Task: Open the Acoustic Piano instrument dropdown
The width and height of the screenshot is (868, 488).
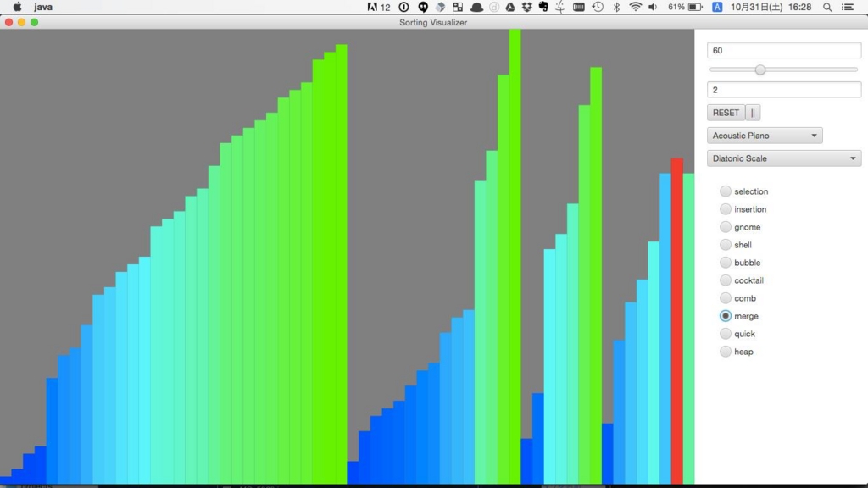Action: tap(764, 135)
